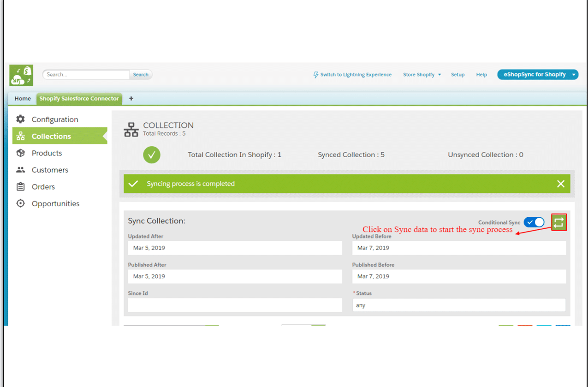Click the Collections hierarchy sidebar icon

point(20,136)
